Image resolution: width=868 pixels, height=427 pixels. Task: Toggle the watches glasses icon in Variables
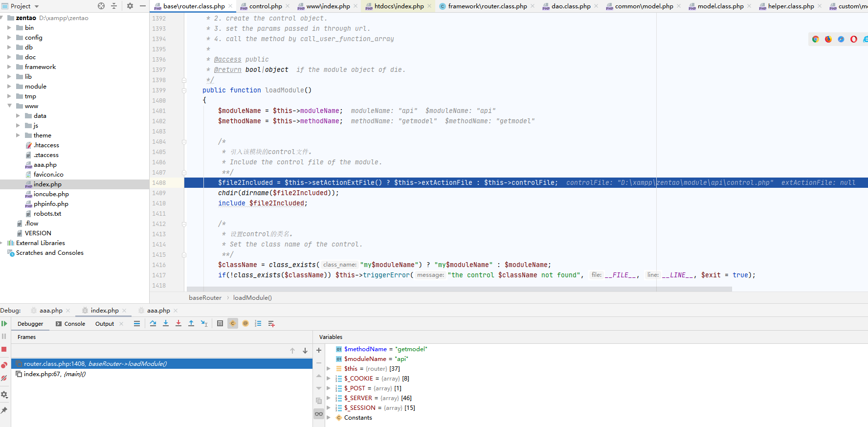[319, 414]
